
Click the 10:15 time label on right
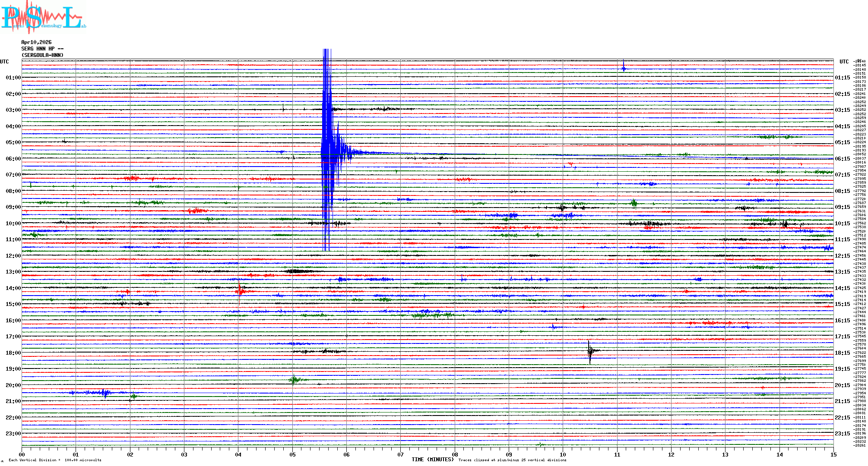coord(842,224)
